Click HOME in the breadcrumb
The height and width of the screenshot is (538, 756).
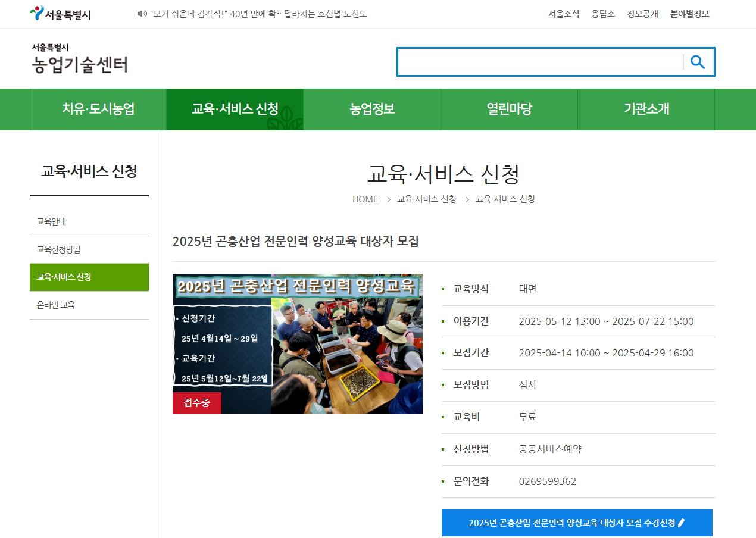pyautogui.click(x=365, y=199)
